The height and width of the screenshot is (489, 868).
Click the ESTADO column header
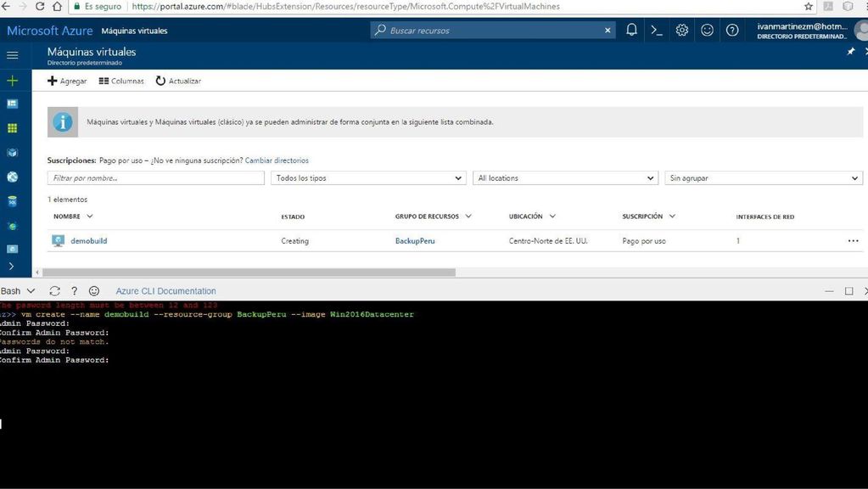292,216
